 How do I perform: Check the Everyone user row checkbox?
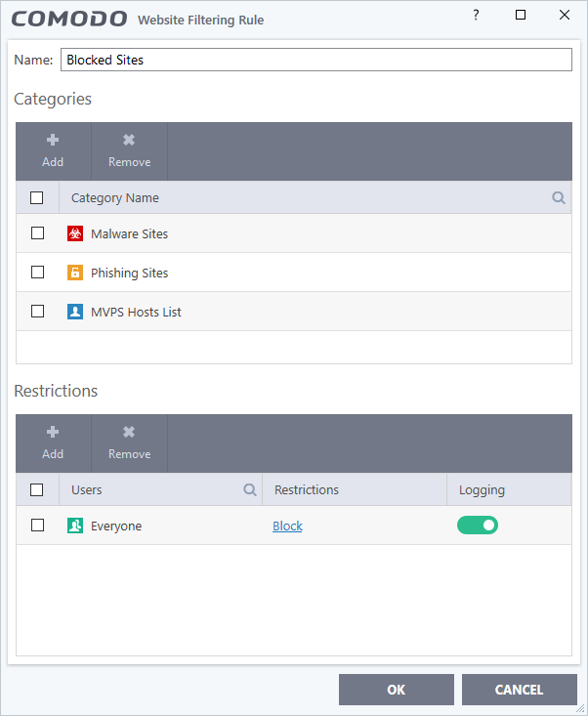click(x=38, y=526)
